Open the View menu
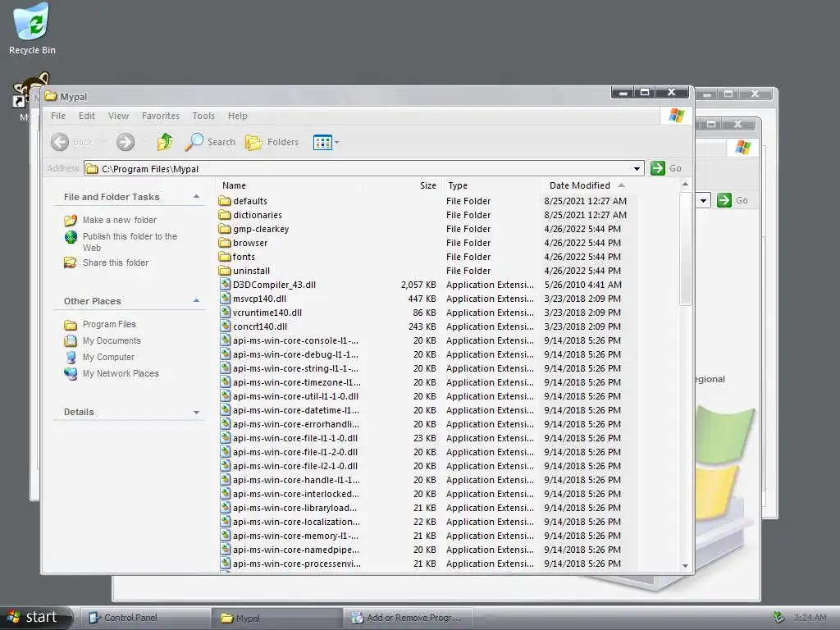This screenshot has width=840, height=630. point(118,116)
